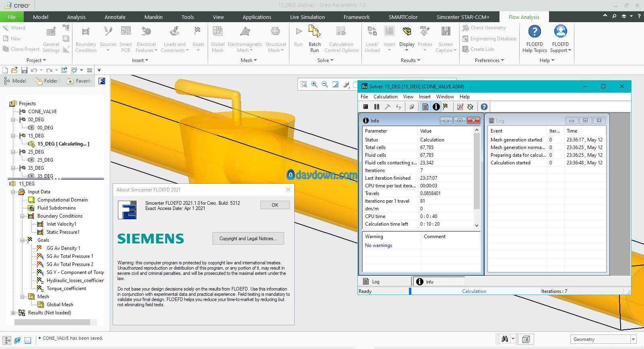Click the Wizard project tool
This screenshot has height=349, width=644.
[14, 28]
